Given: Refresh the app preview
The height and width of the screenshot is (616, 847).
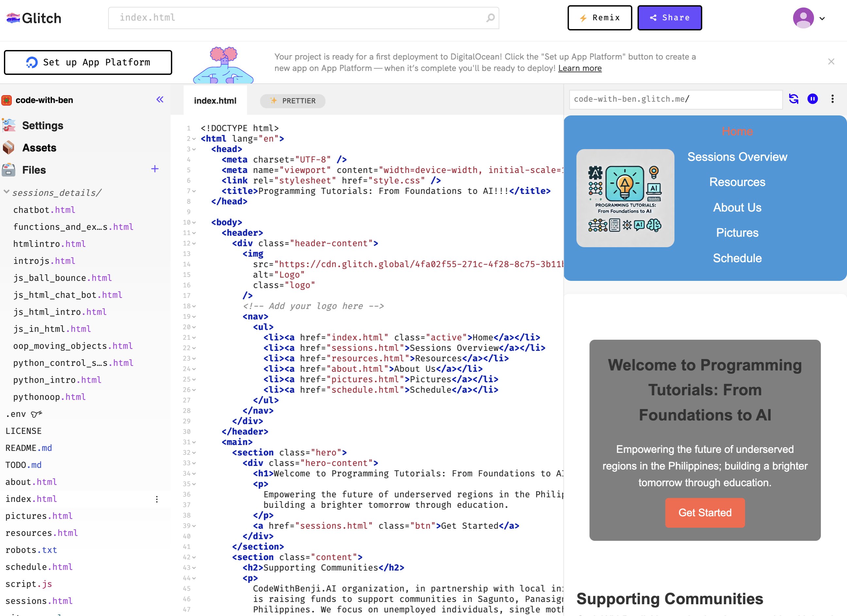Looking at the screenshot, I should pos(794,99).
